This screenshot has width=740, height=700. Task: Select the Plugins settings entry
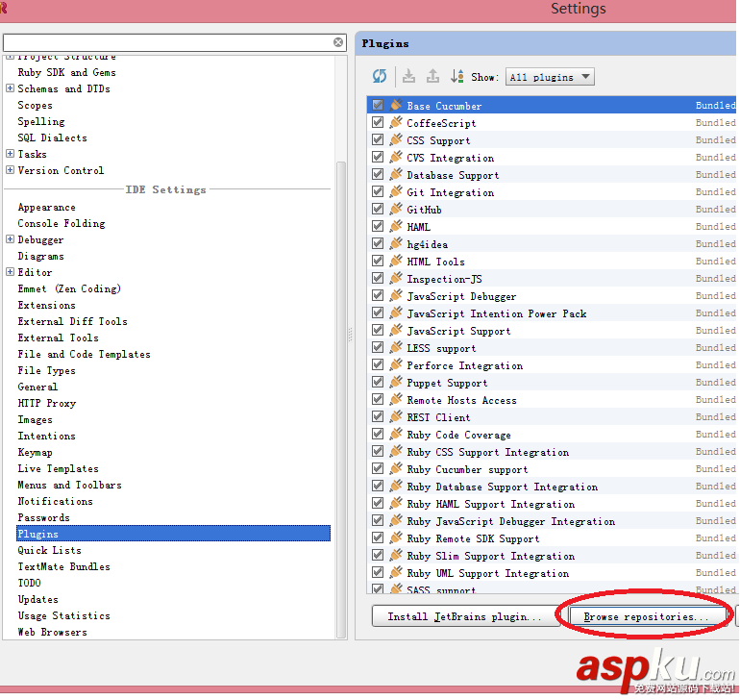pos(174,534)
